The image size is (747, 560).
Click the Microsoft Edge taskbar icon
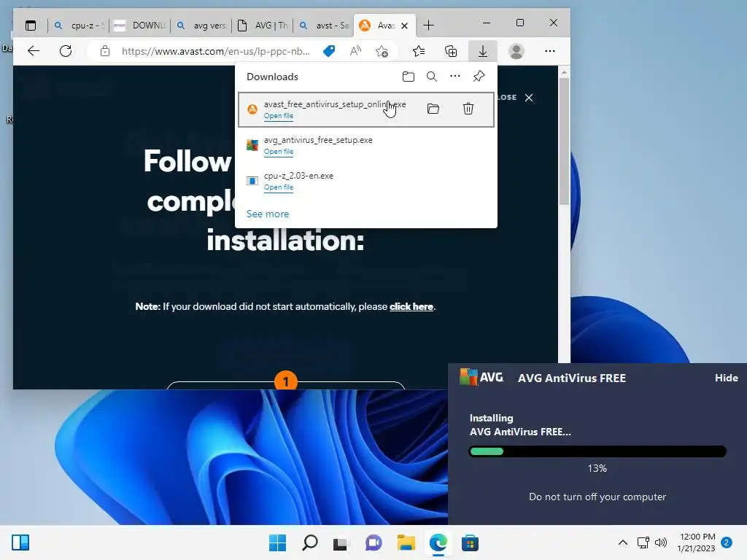[x=438, y=542]
